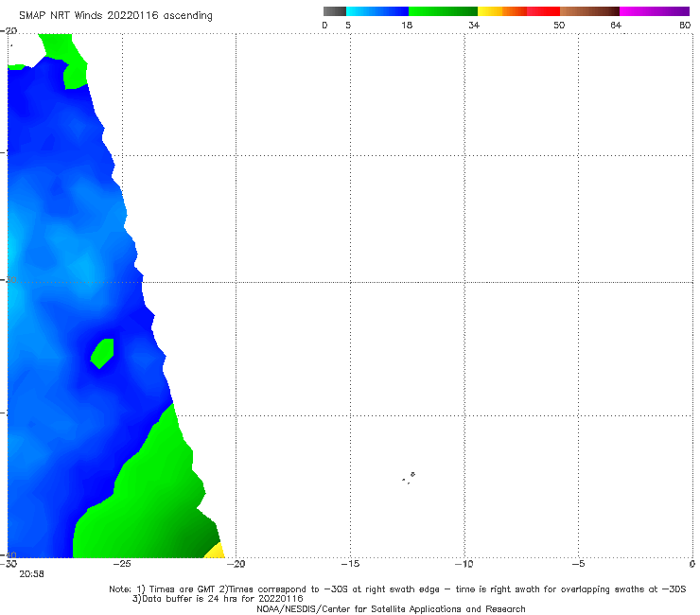Viewport: 700px width, 615px height.
Task: Click the title text 'SMAP NRT Winds 20220116 ascending'
Action: [x=115, y=15]
